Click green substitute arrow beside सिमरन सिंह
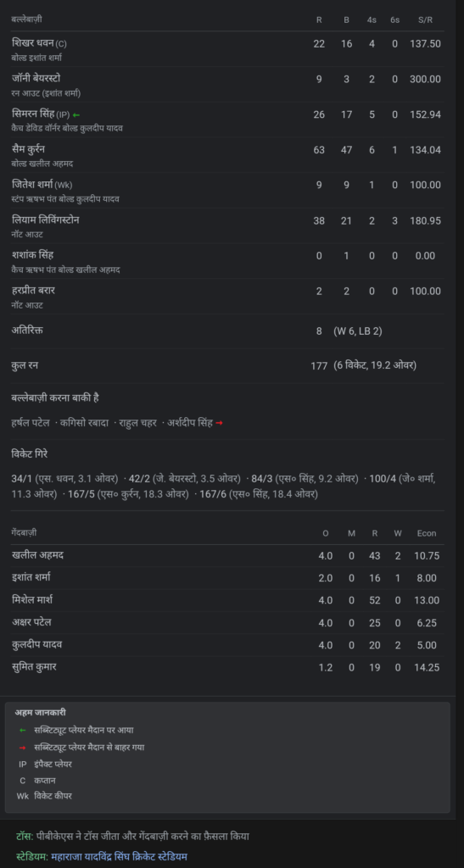This screenshot has width=464, height=868. [x=75, y=115]
